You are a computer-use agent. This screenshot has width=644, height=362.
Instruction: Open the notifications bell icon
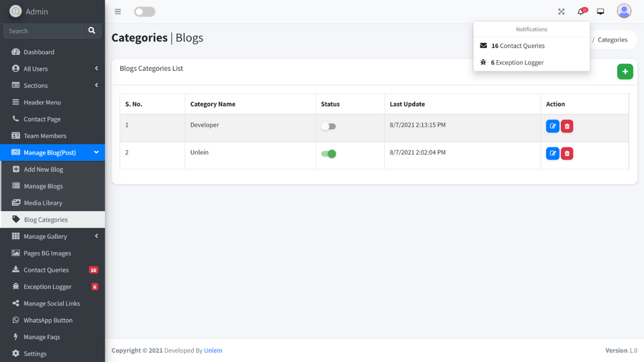(x=581, y=12)
